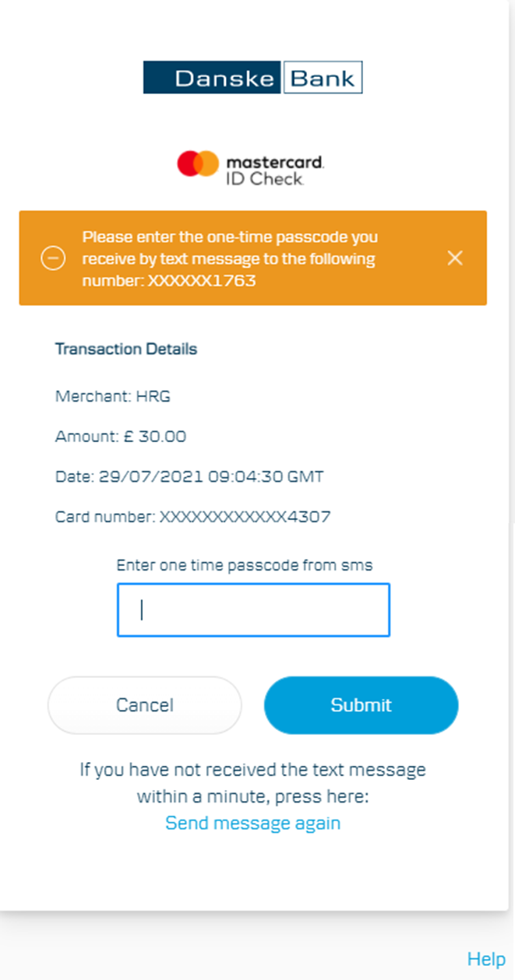Click the white Bank logo box
The image size is (515, 980).
tap(323, 78)
